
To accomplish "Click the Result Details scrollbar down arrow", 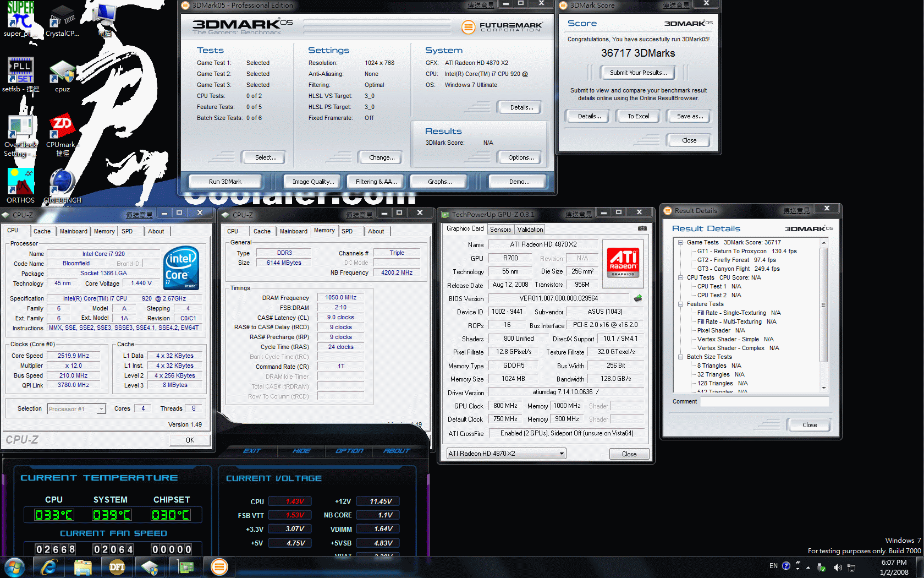I will pos(823,388).
